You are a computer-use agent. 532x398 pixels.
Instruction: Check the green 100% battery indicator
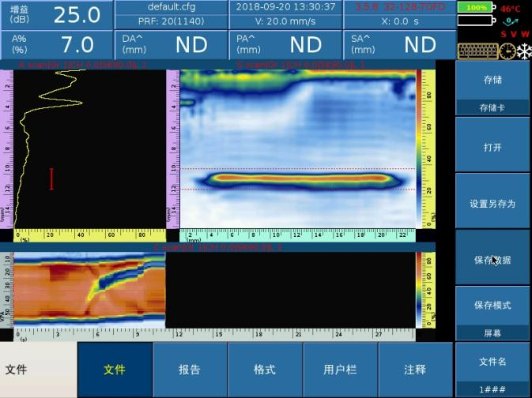click(477, 7)
